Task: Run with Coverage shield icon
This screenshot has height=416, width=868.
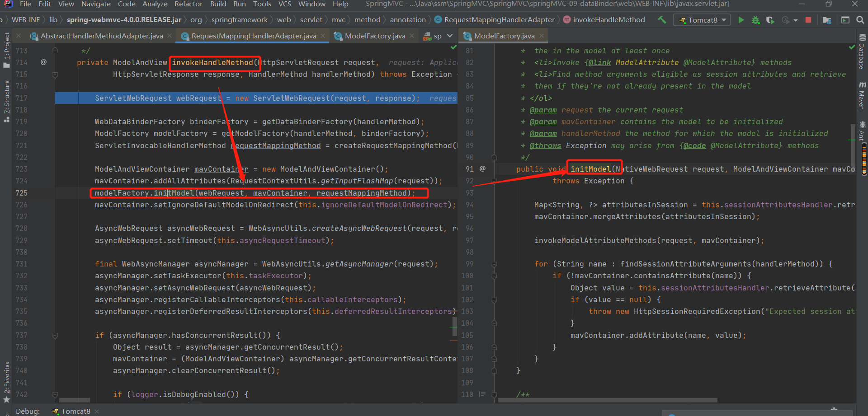Action: pyautogui.click(x=770, y=20)
